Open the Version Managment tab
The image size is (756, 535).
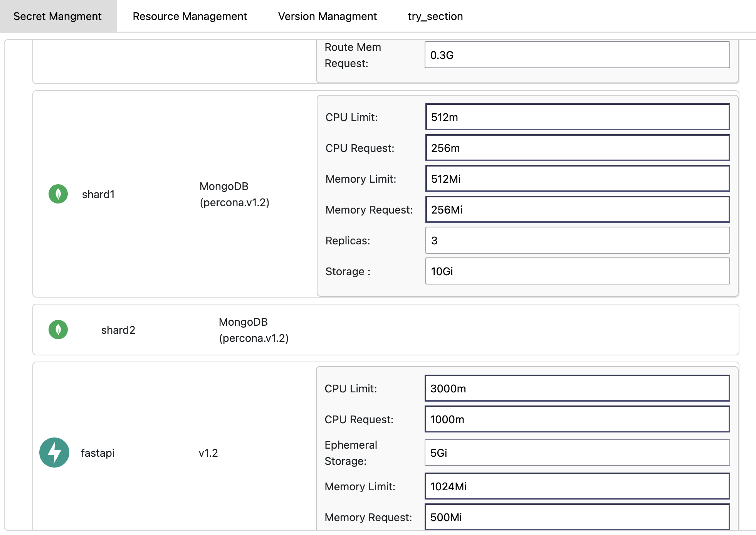pos(327,16)
